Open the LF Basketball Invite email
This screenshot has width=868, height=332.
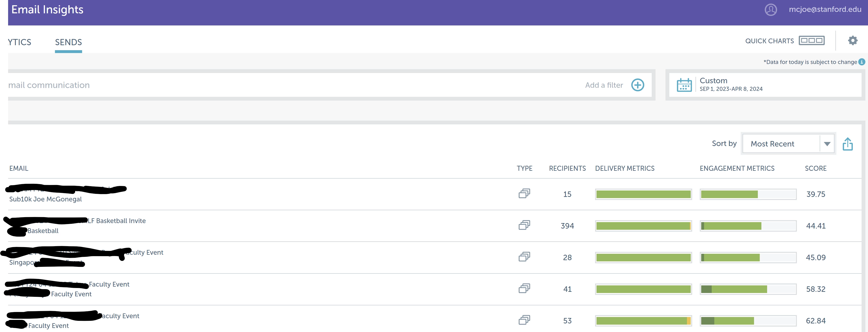point(117,221)
